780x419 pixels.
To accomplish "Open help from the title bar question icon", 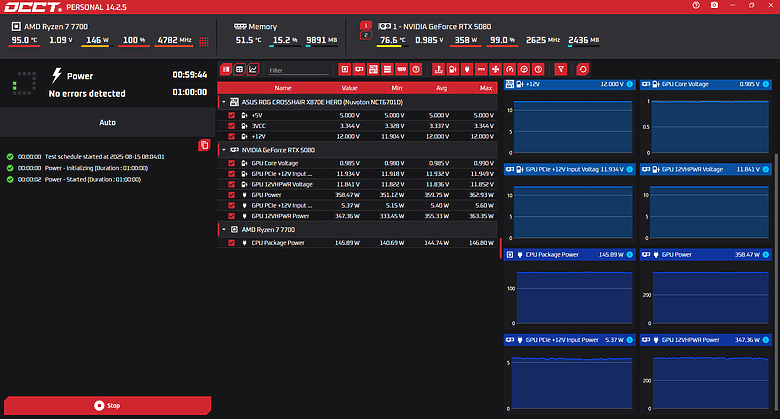I will [696, 5].
